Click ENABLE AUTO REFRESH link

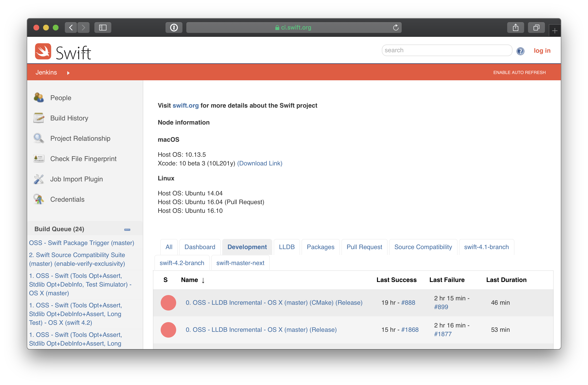tap(519, 72)
